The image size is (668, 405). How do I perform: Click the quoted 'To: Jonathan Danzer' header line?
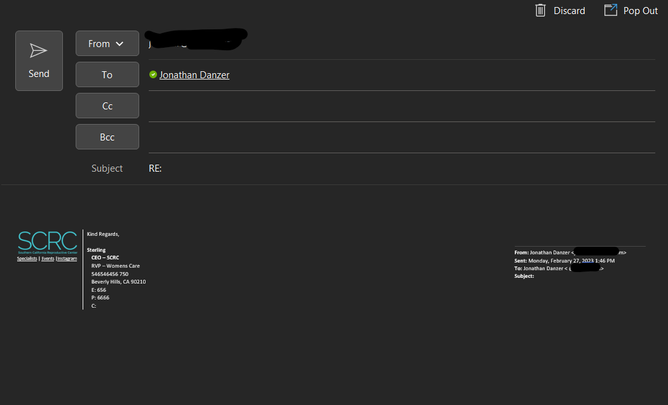[559, 268]
